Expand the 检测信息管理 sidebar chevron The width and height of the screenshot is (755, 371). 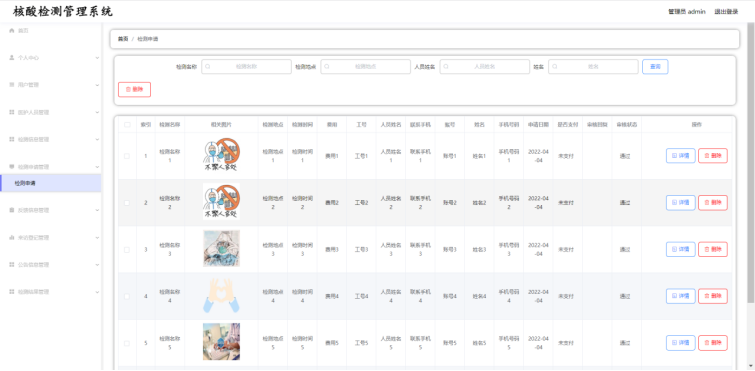tap(97, 140)
